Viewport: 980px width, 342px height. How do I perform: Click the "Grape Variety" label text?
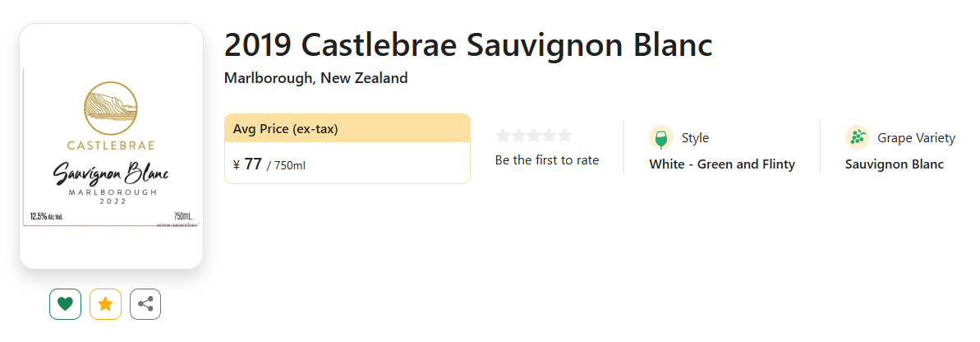pyautogui.click(x=916, y=138)
